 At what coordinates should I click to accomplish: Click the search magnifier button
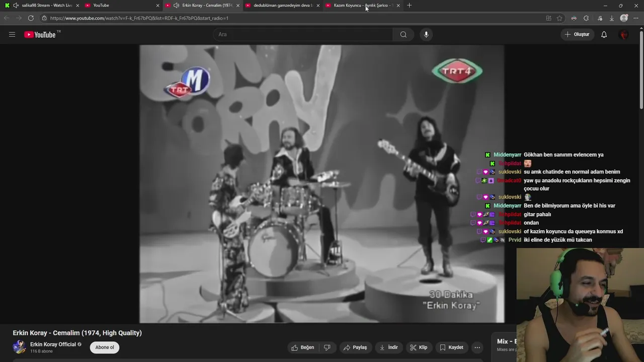pyautogui.click(x=404, y=35)
